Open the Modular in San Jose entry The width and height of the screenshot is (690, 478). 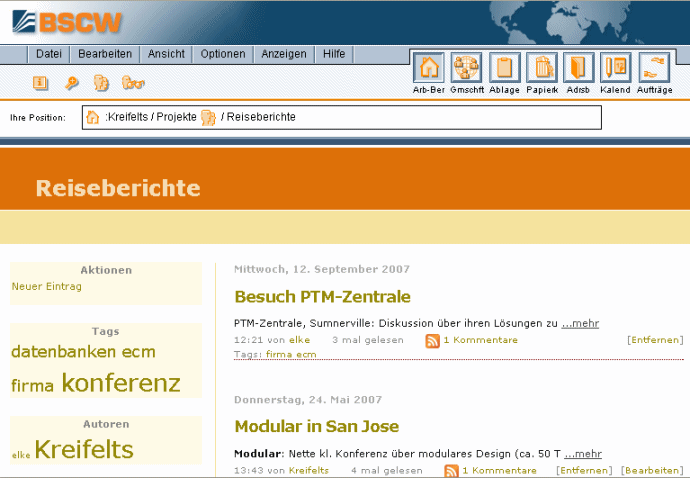(316, 426)
